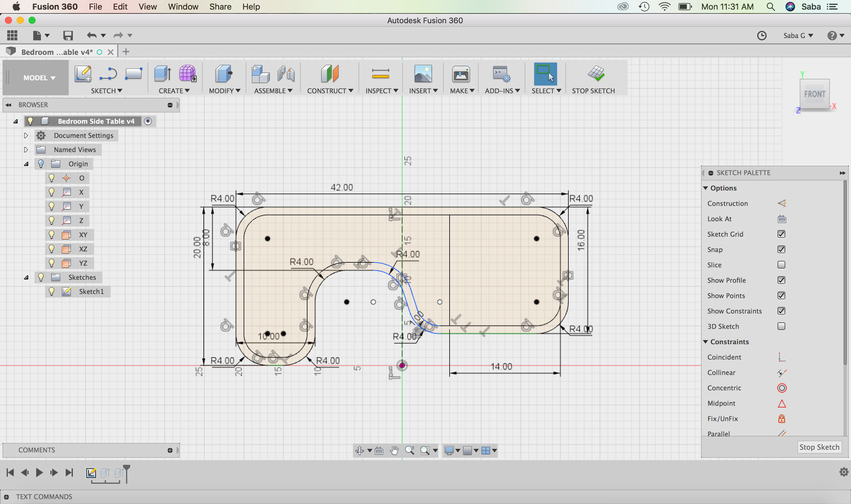This screenshot has width=851, height=504.
Task: Toggle visibility of Sketch1 lightbulb
Action: point(51,291)
